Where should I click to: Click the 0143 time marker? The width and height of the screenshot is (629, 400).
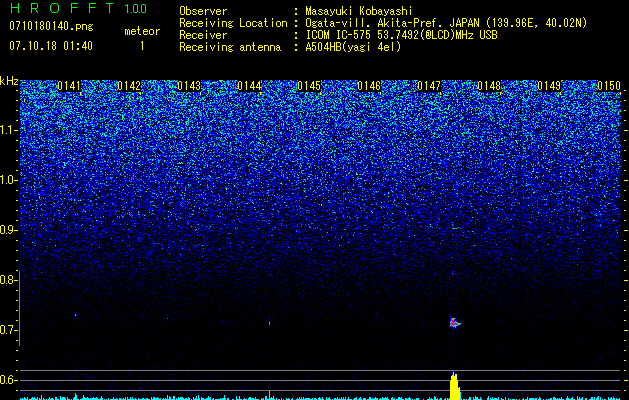[x=189, y=86]
